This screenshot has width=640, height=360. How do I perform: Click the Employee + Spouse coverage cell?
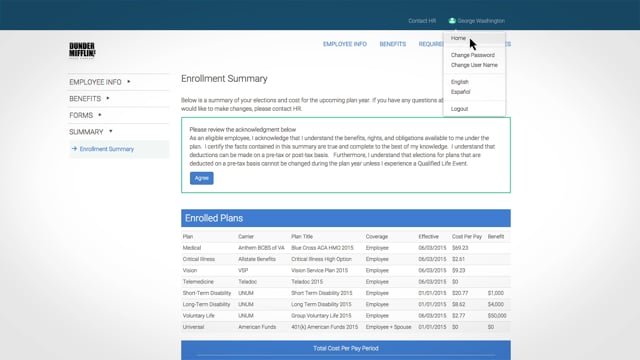coord(389,327)
